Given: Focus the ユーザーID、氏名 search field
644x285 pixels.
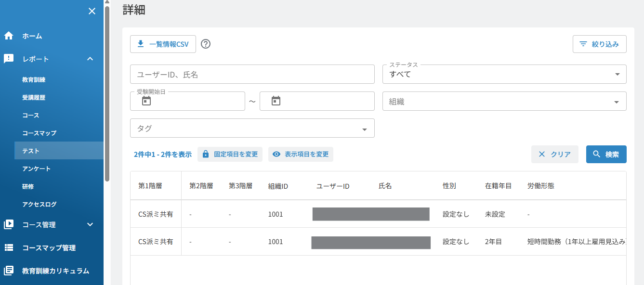Looking at the screenshot, I should pyautogui.click(x=252, y=74).
